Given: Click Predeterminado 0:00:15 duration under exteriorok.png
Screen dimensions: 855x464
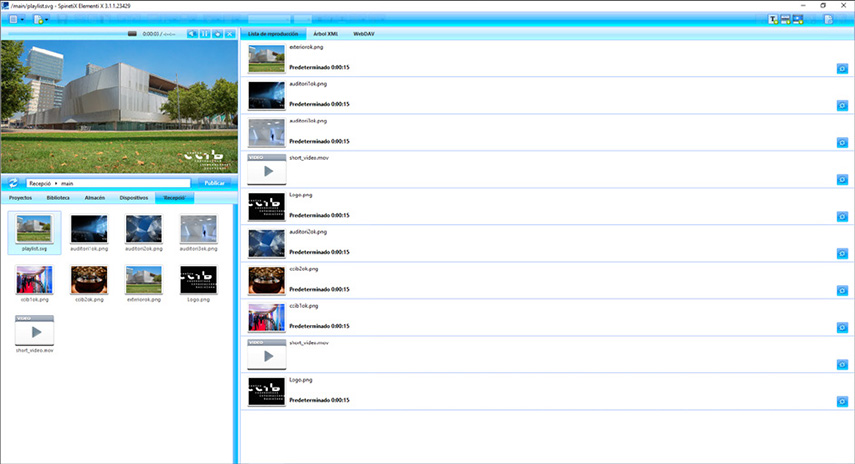Looking at the screenshot, I should [x=320, y=68].
